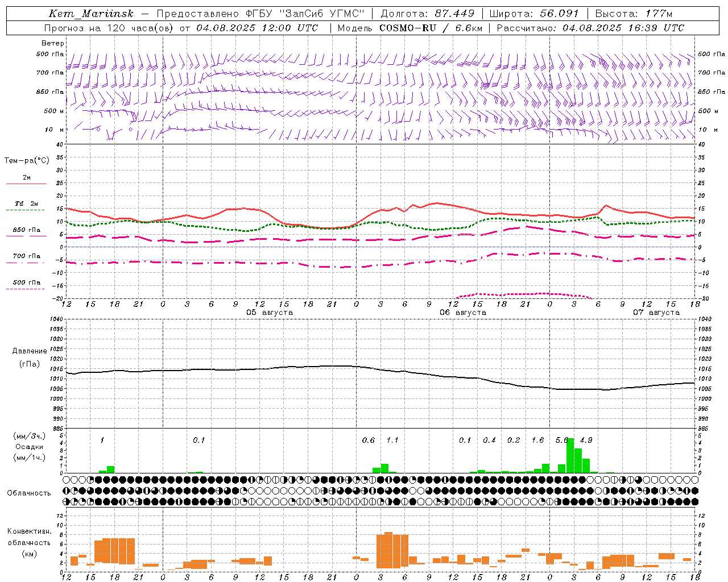This screenshot has height=582, width=728.
Task: Click the Kem_Mariinsk station title
Action: [x=91, y=14]
